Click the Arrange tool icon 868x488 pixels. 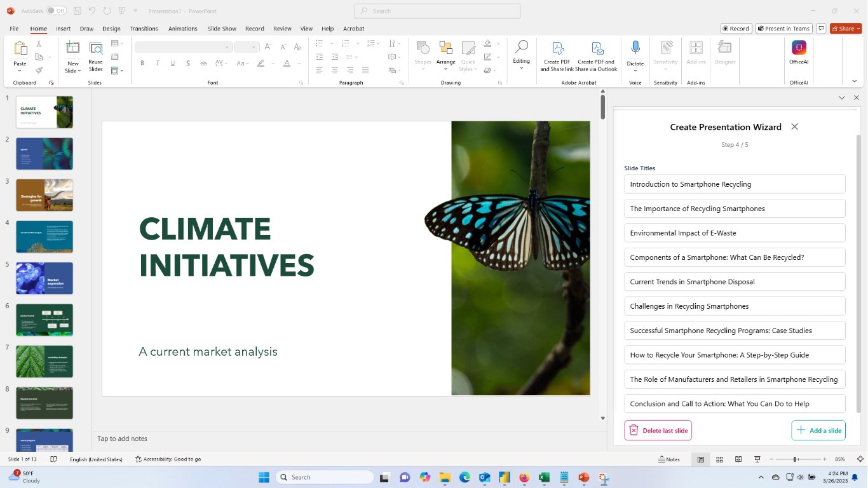pyautogui.click(x=445, y=49)
